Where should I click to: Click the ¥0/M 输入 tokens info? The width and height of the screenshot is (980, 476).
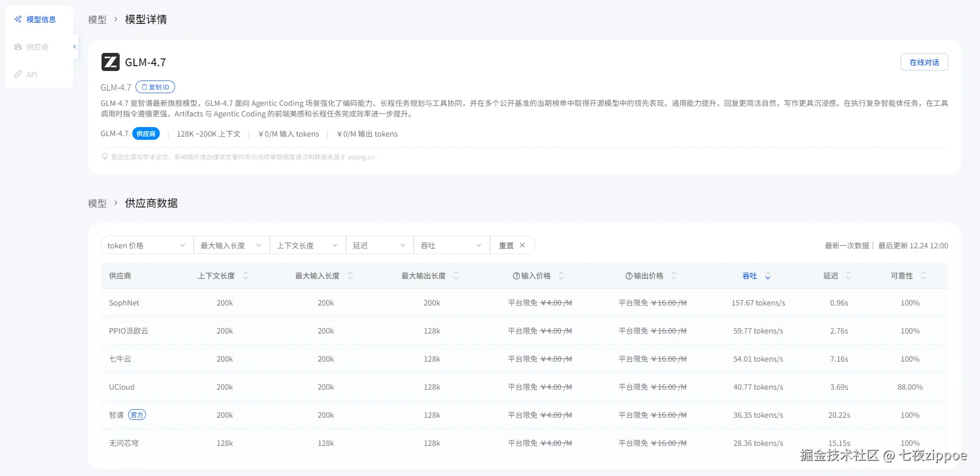pos(288,134)
